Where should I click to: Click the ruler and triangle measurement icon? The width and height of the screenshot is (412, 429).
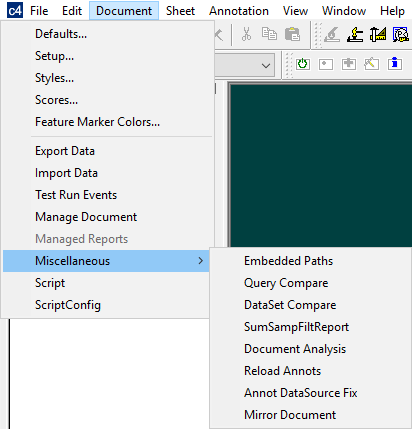point(378,34)
